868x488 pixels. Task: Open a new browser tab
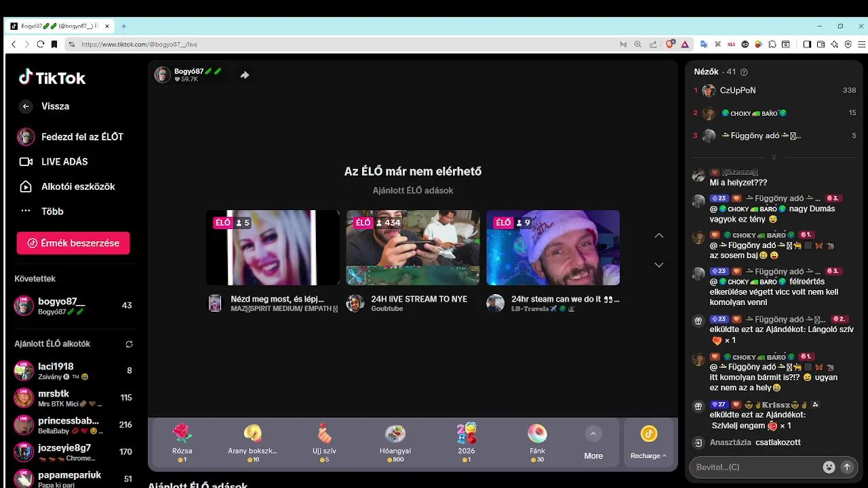tap(123, 26)
